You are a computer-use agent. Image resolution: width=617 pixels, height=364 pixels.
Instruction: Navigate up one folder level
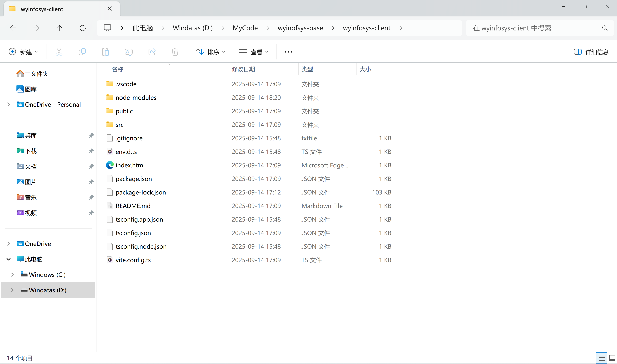coord(59,28)
